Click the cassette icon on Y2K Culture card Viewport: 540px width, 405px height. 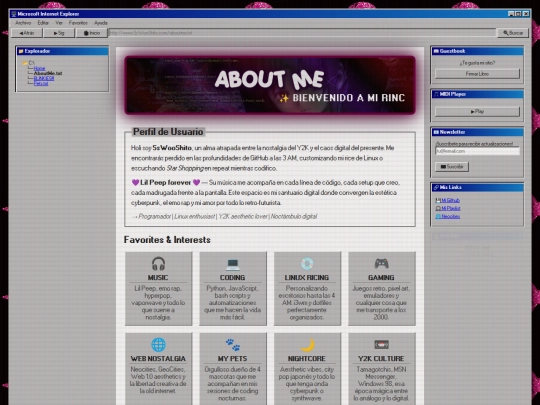tap(381, 345)
